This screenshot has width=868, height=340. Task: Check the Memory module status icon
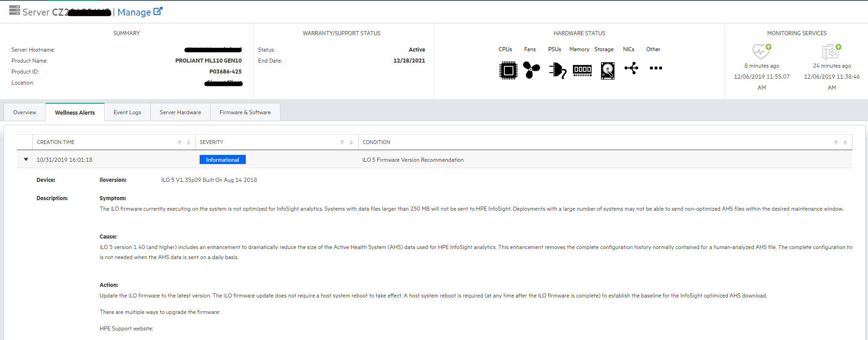pos(582,70)
